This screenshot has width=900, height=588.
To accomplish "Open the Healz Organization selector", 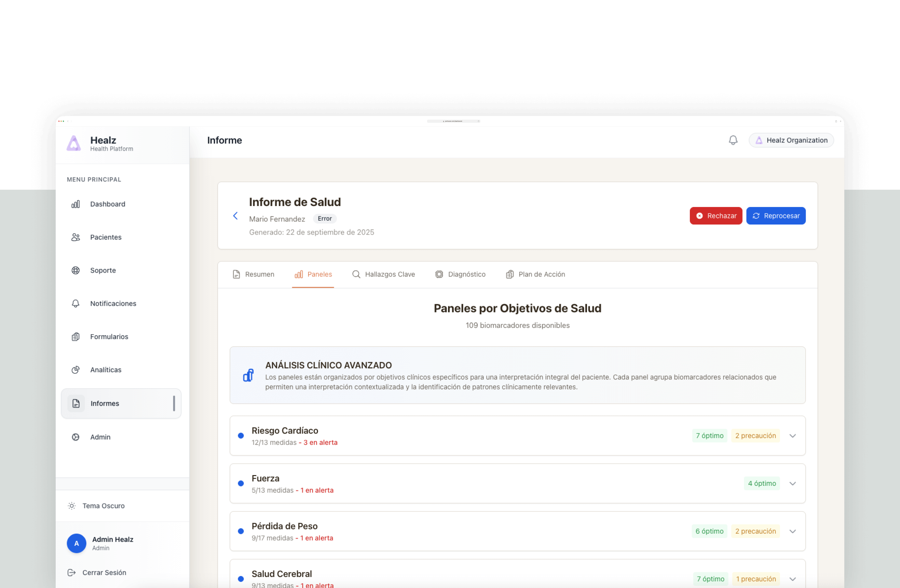I will click(791, 140).
